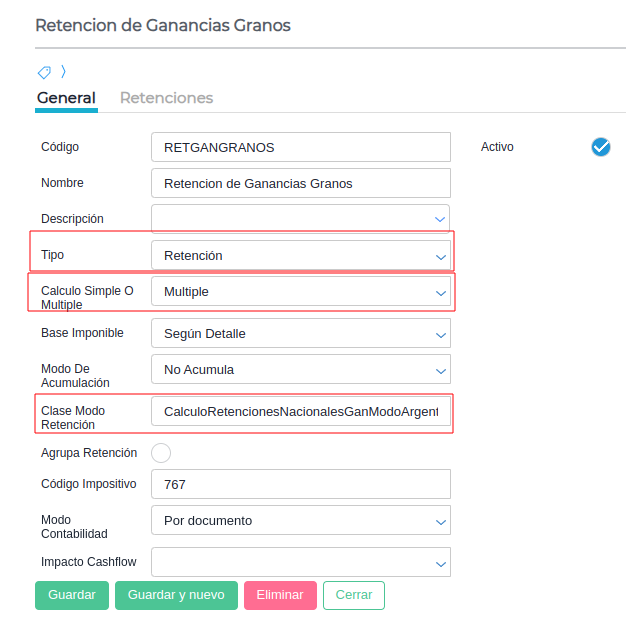Expand Base Imponible dropdown
This screenshot has height=639, width=626.
coord(300,334)
